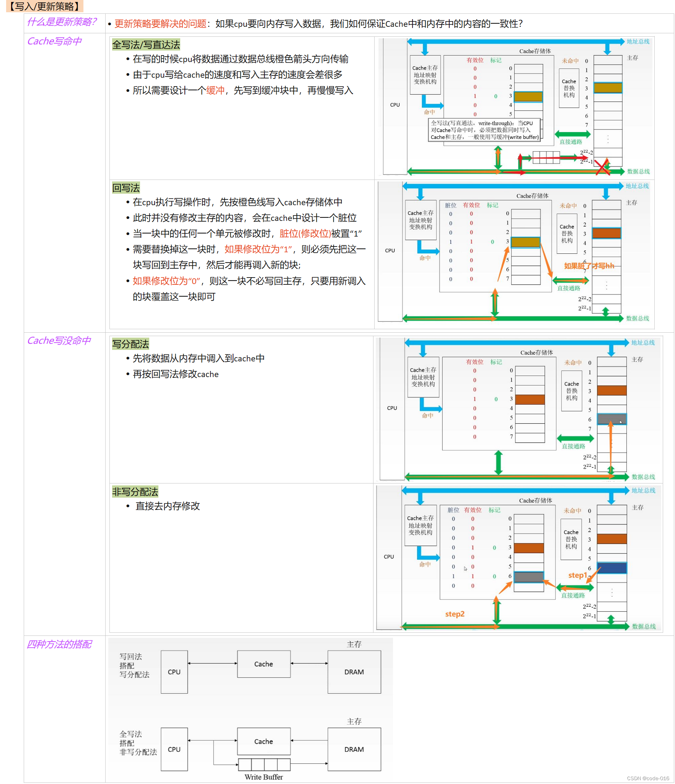Click the orange step2 label

coord(455,614)
